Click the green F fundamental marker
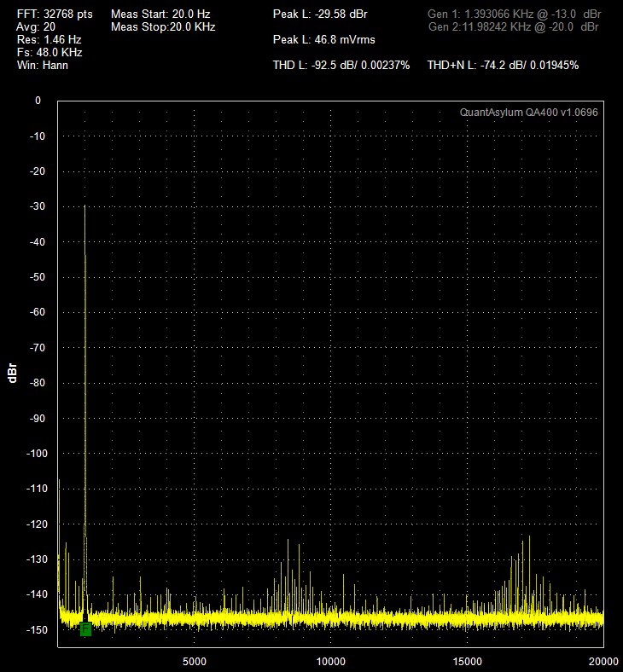This screenshot has height=672, width=623. tap(85, 629)
